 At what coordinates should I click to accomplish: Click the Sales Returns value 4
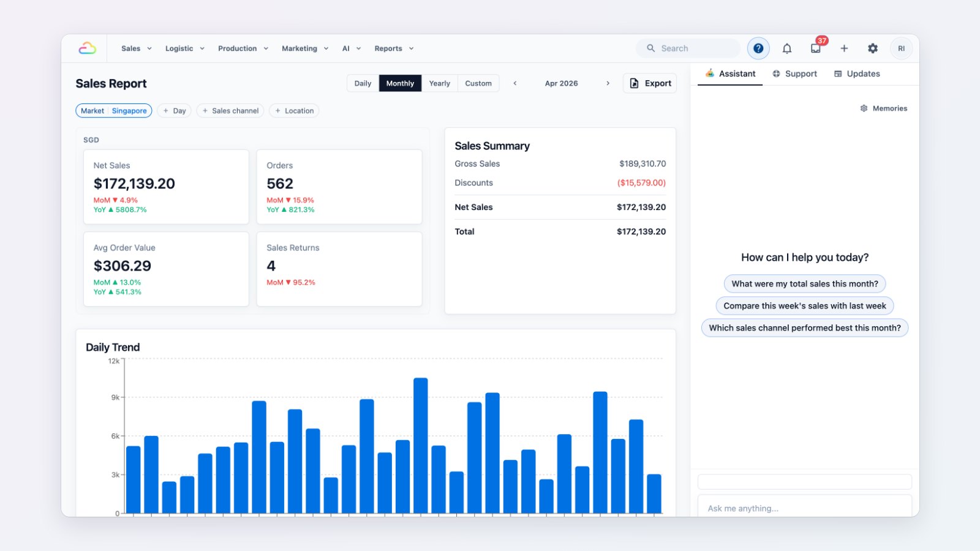click(271, 266)
